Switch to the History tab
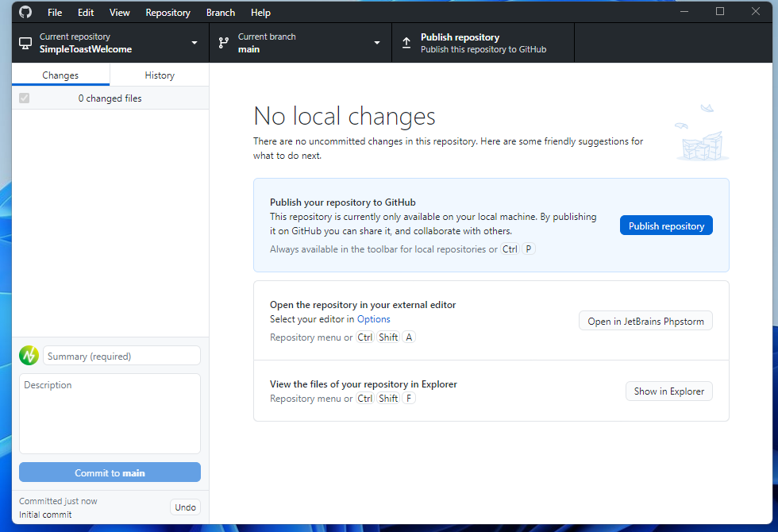 click(x=159, y=75)
